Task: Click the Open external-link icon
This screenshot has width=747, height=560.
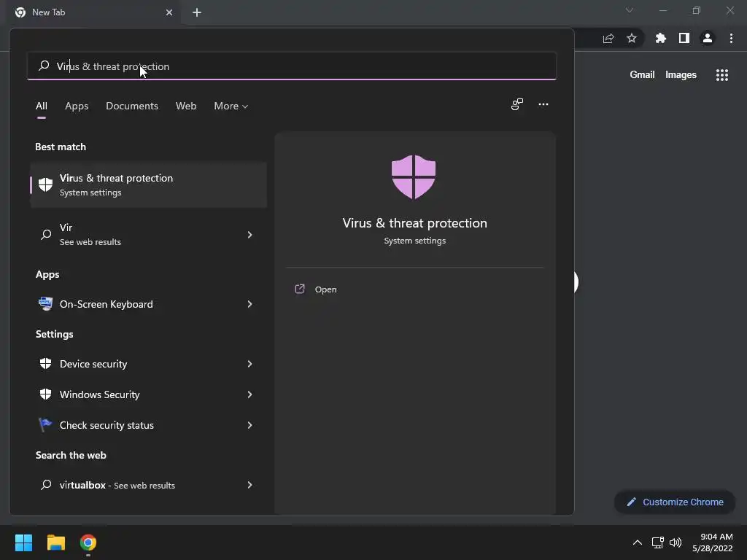Action: [x=300, y=289]
